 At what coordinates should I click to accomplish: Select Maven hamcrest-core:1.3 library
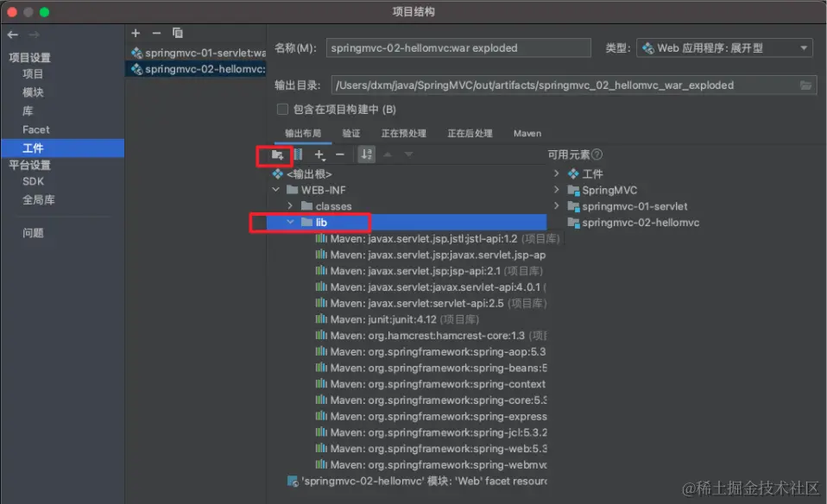pos(431,336)
